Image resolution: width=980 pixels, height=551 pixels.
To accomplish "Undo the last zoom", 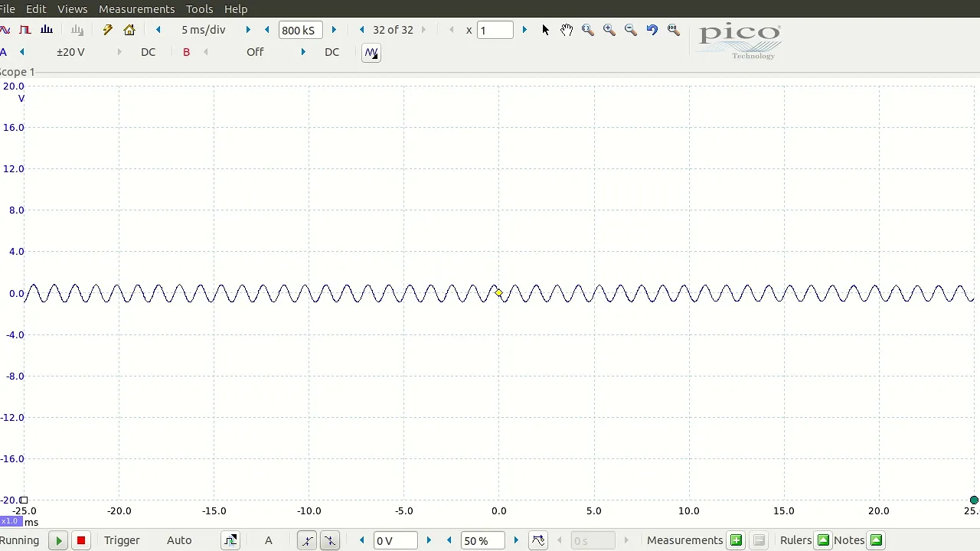I will [x=652, y=30].
